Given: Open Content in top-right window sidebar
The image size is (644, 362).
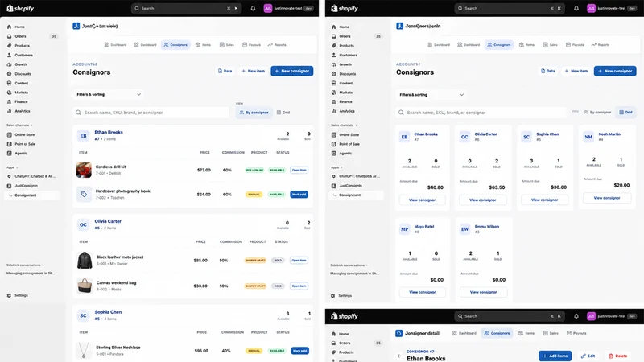Looking at the screenshot, I should click(x=345, y=84).
